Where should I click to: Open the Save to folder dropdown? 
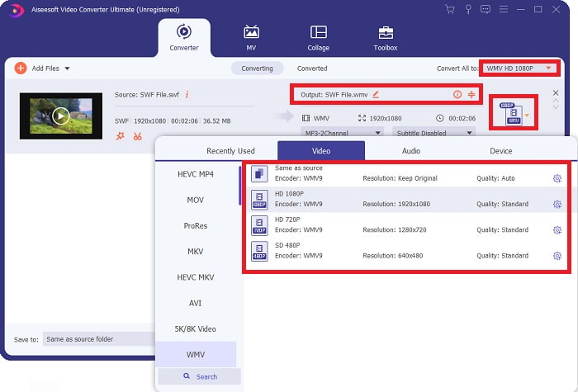[99, 339]
